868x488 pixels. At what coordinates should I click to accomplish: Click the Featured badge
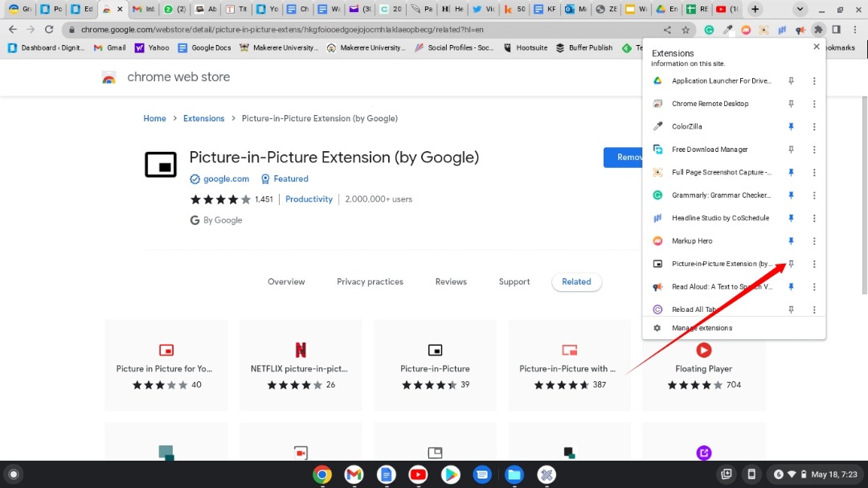point(285,178)
